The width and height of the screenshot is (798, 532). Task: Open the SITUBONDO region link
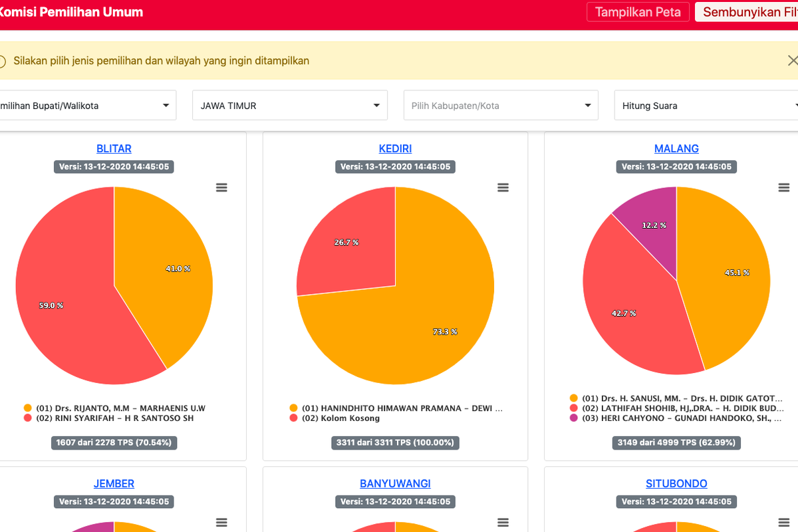(x=676, y=484)
